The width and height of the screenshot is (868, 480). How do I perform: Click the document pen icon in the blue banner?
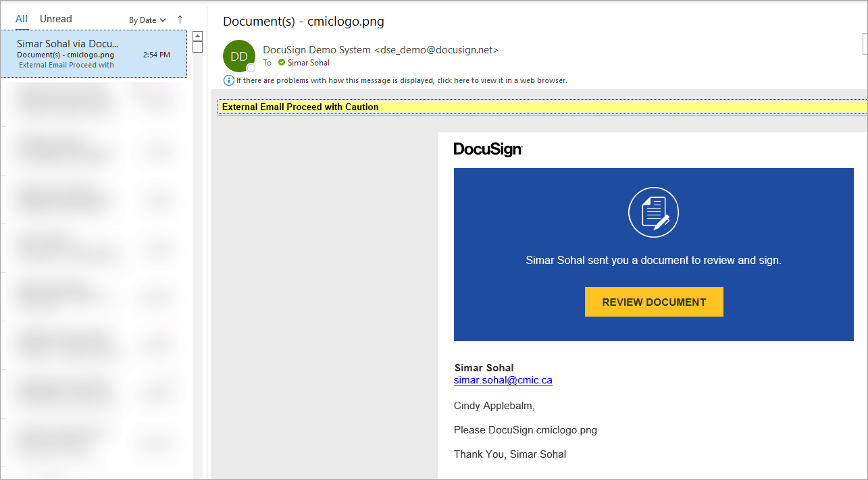(x=653, y=213)
